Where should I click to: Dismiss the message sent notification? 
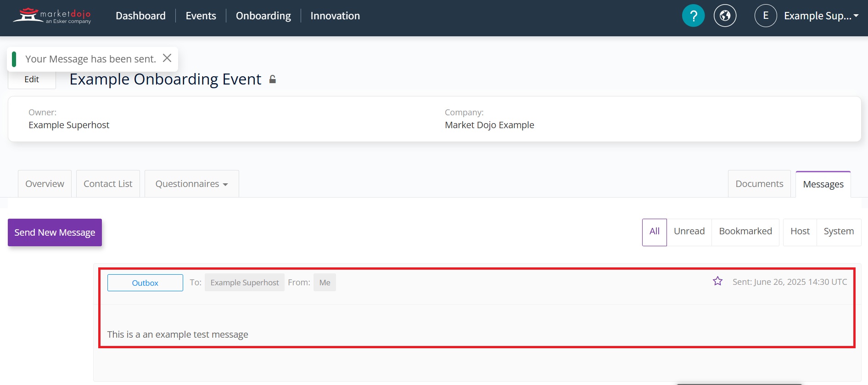pyautogui.click(x=167, y=58)
